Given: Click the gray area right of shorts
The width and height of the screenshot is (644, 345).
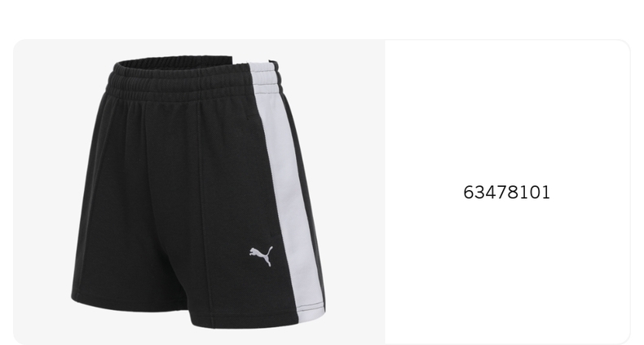Looking at the screenshot, I should [355, 185].
